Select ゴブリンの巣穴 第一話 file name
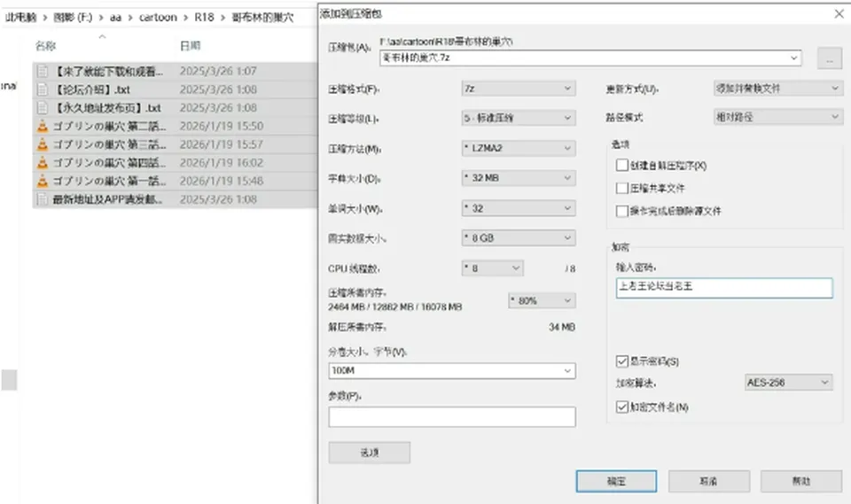Screen dimensions: 851x504 click(x=109, y=182)
